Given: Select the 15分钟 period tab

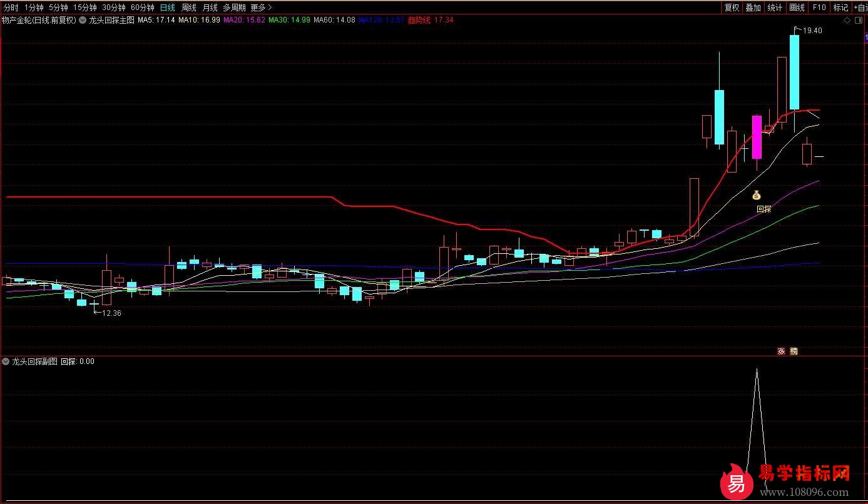Looking at the screenshot, I should click(x=85, y=8).
